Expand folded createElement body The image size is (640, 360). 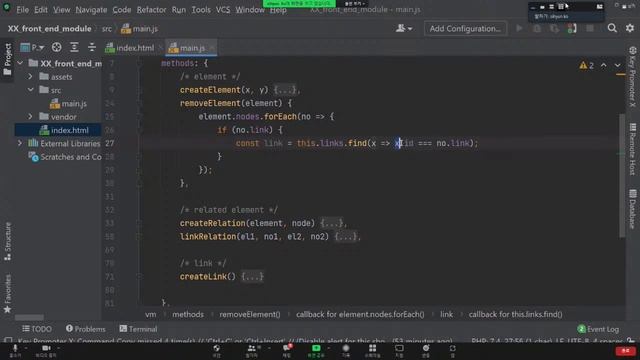pos(285,90)
